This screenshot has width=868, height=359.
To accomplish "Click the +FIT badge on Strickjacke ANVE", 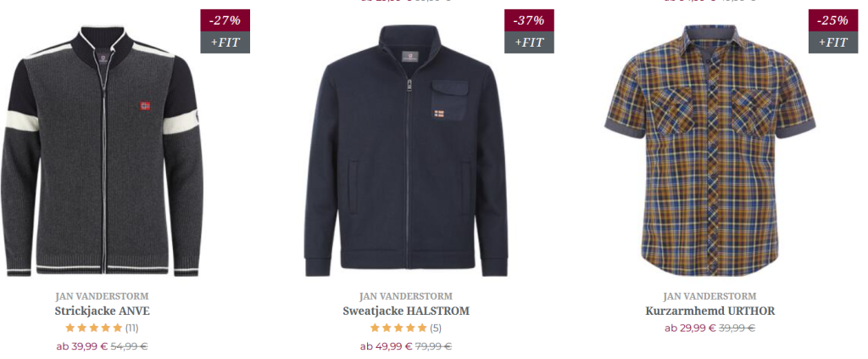I will (225, 42).
